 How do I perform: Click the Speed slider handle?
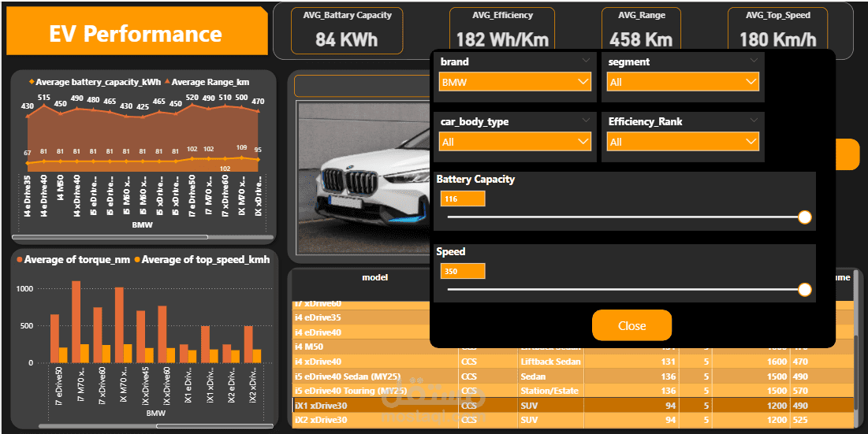click(x=805, y=290)
